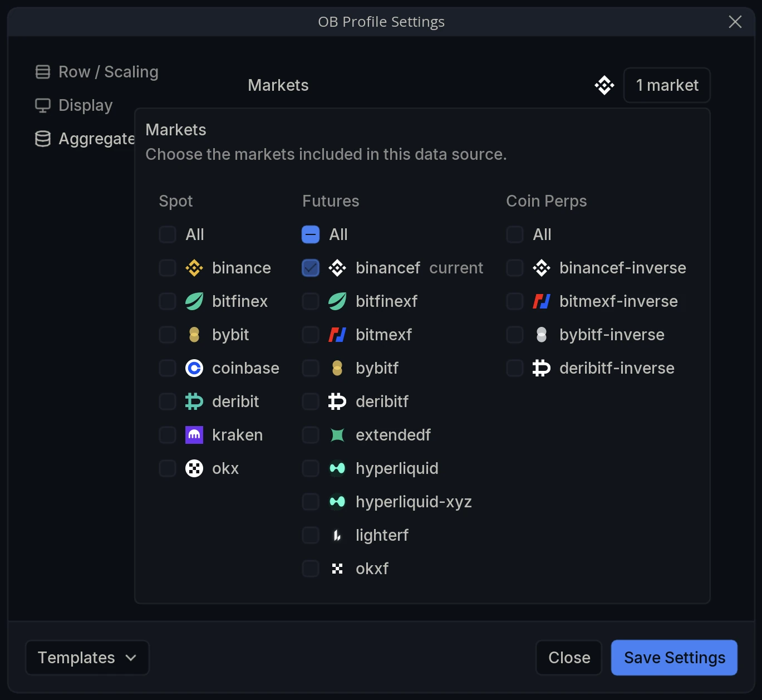Check the bybitf-inverse checkbox
The height and width of the screenshot is (700, 762).
tap(515, 335)
